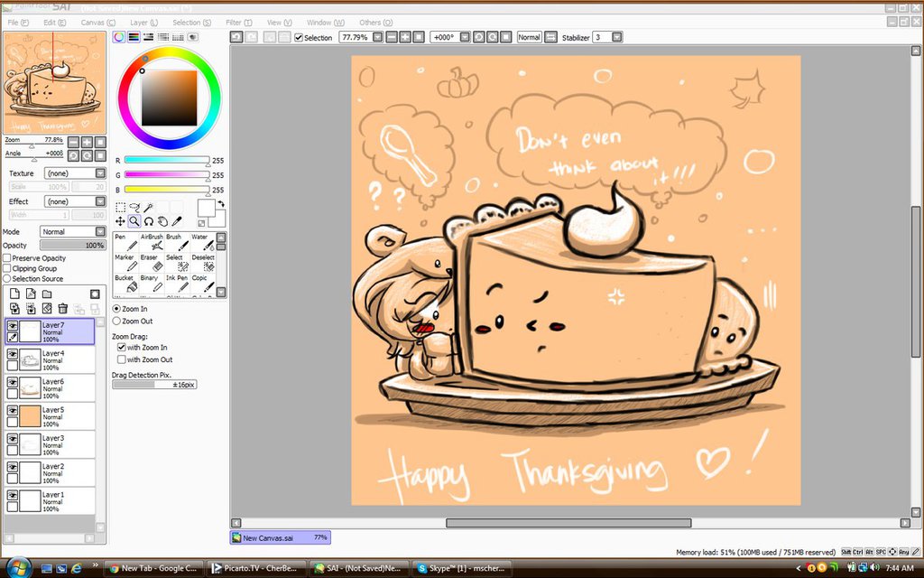This screenshot has width=924, height=578.
Task: Pick the Magic Wand tool
Action: pos(149,207)
